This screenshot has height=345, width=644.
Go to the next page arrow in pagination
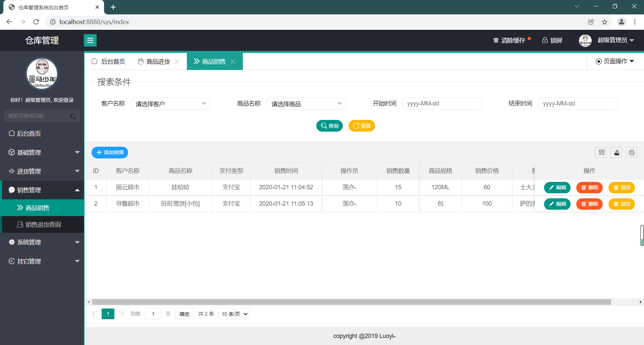coord(122,314)
